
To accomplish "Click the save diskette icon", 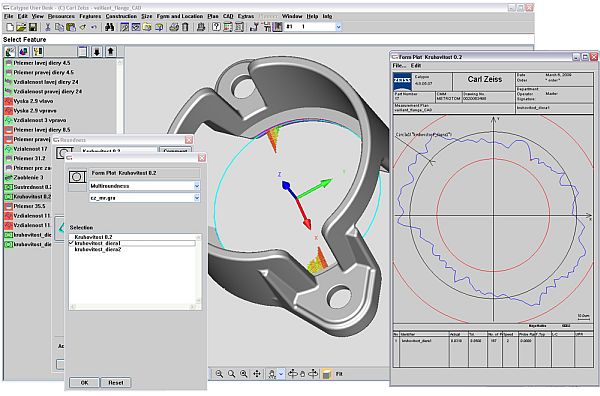I will point(33,27).
